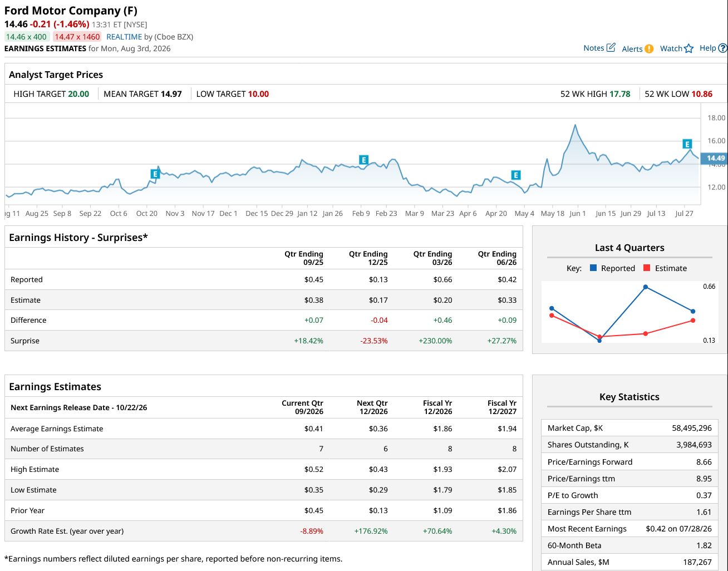Click the Reported data point at the 0.66 peak
The height and width of the screenshot is (571, 728).
point(646,287)
